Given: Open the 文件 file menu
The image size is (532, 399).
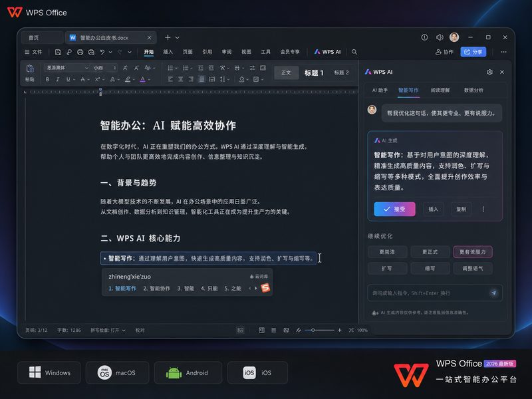Looking at the screenshot, I should coord(33,52).
